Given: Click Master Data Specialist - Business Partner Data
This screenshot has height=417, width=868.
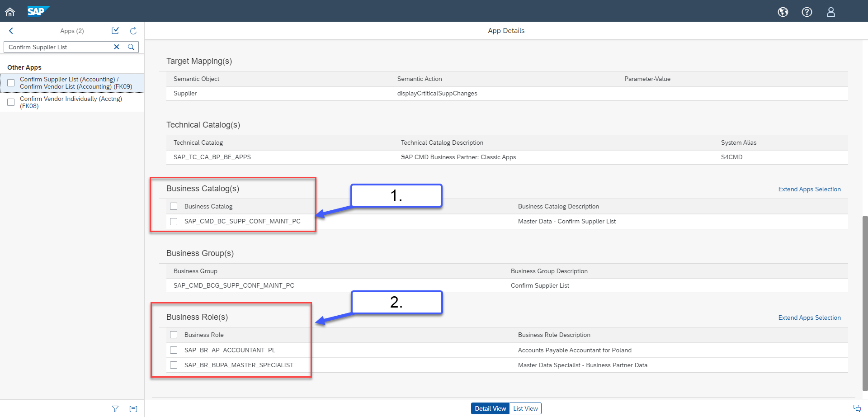Looking at the screenshot, I should click(x=583, y=365).
